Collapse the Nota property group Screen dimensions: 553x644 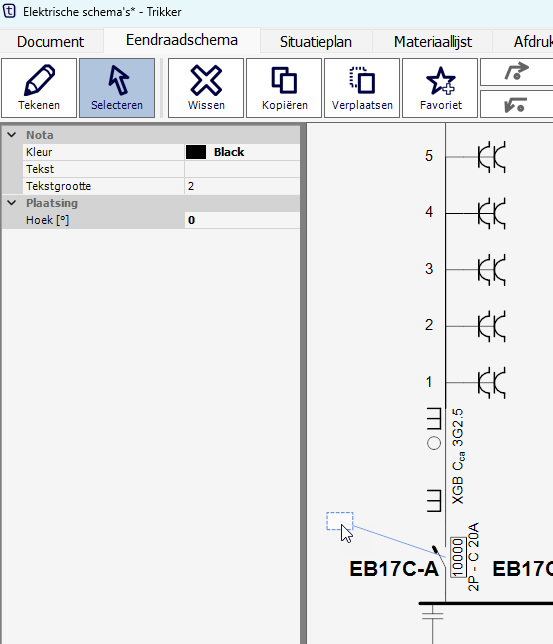[12, 135]
